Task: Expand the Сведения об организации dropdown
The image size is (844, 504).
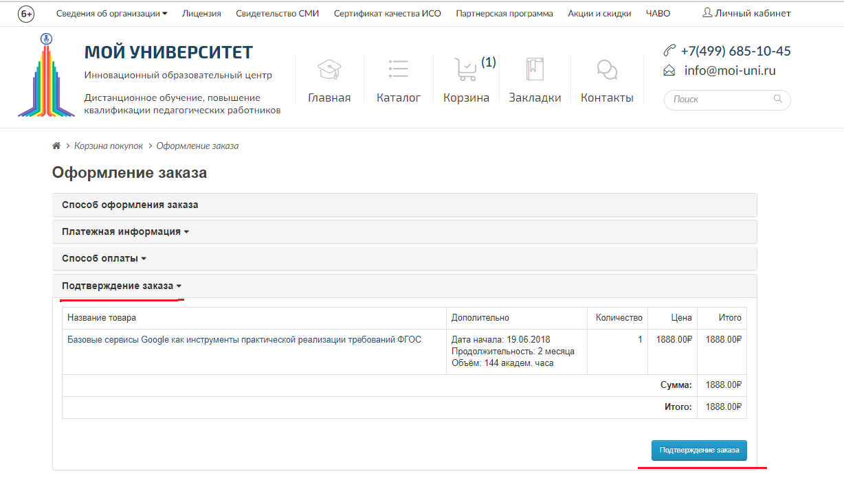Action: tap(111, 13)
